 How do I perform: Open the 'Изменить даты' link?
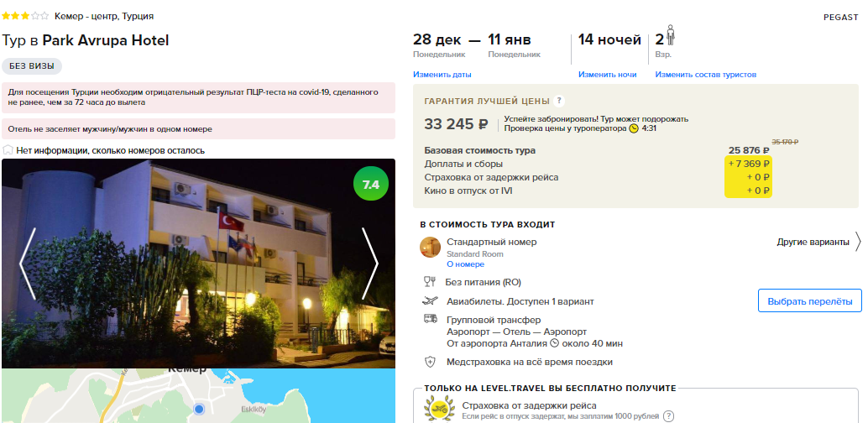(442, 74)
